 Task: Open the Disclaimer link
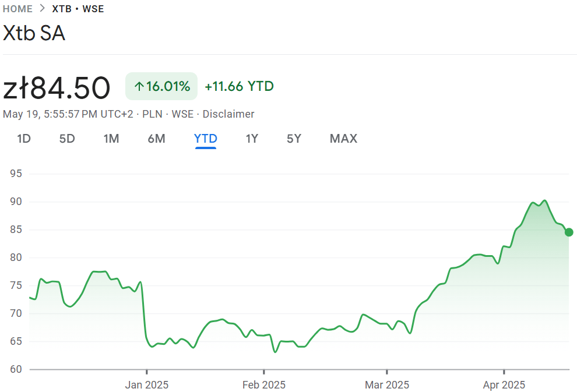228,114
